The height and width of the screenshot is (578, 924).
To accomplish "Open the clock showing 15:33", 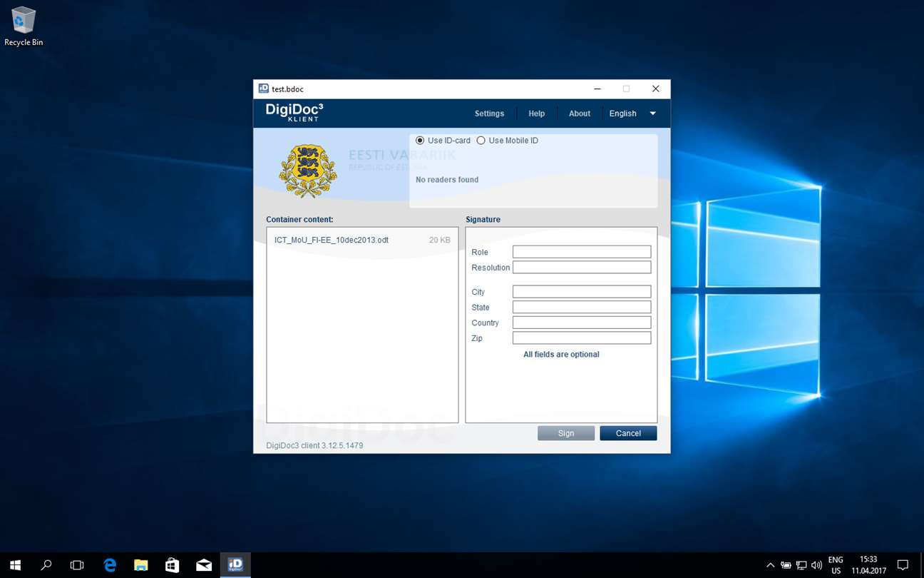I will [x=868, y=565].
